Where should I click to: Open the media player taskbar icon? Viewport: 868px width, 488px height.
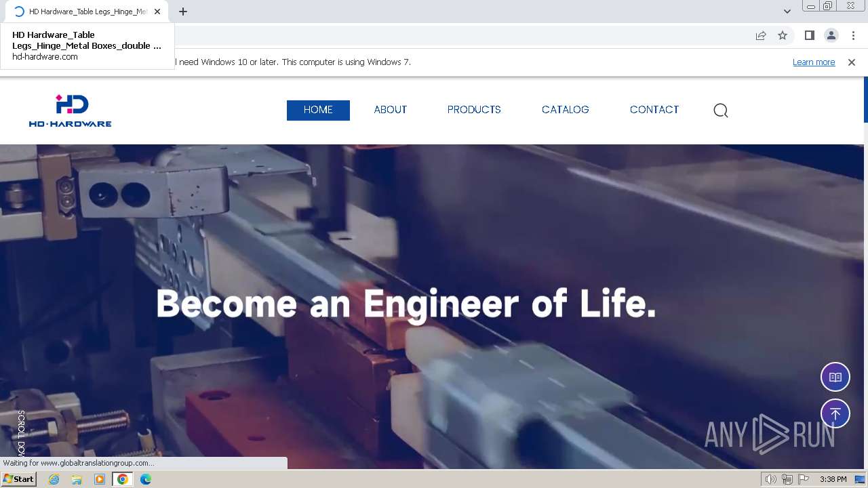pos(100,479)
